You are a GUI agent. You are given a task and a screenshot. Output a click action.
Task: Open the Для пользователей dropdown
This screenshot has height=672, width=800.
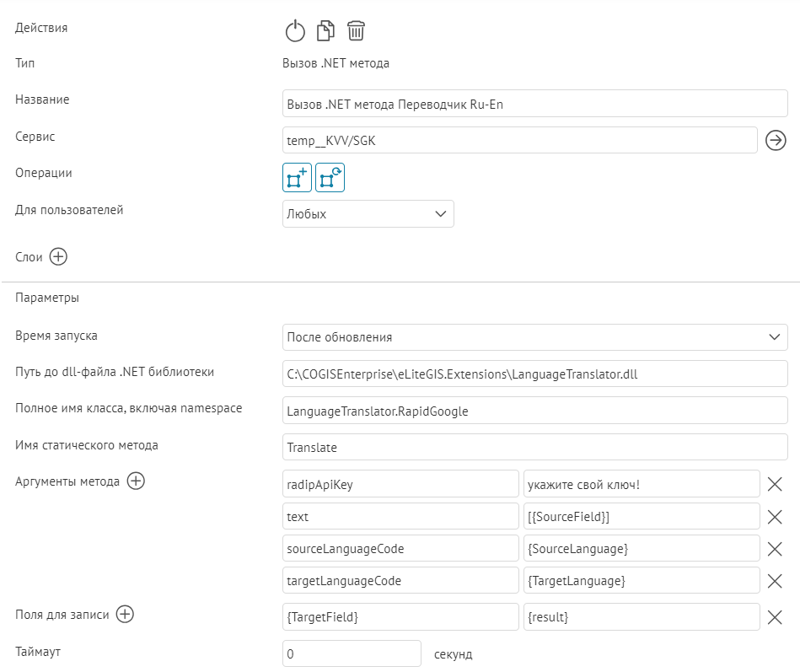click(x=368, y=214)
